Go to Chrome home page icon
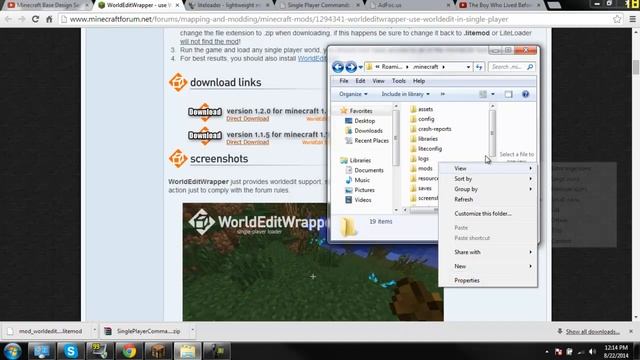 pos(49,19)
